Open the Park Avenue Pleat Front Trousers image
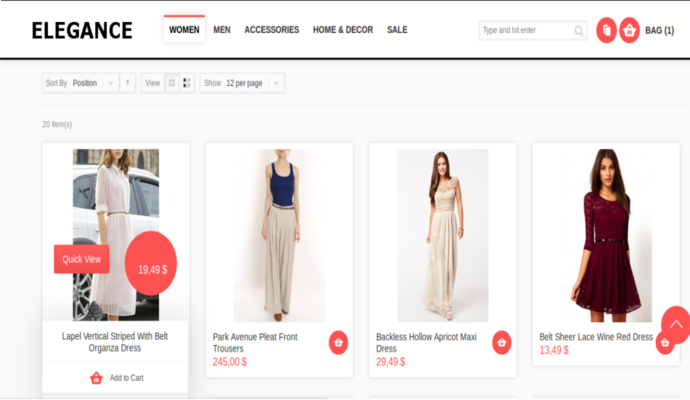 279,235
